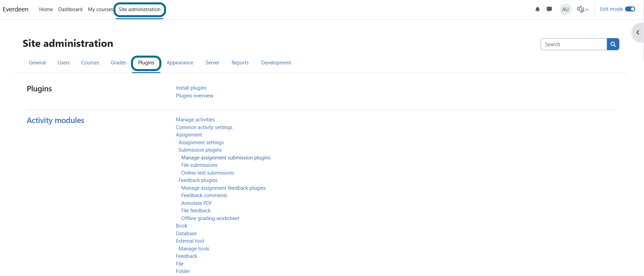Open Offline grading worksheet settings

click(x=210, y=218)
